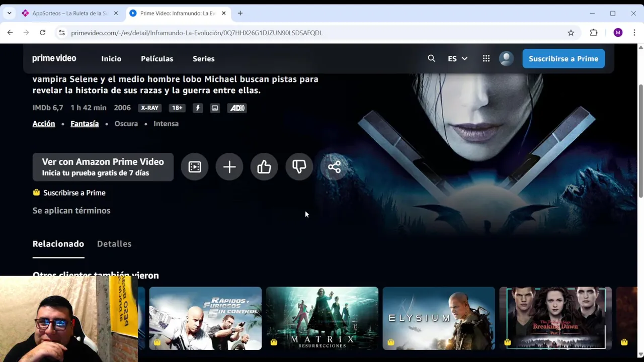Image resolution: width=644 pixels, height=362 pixels.
Task: Click the Prime Video logo
Action: [54, 58]
